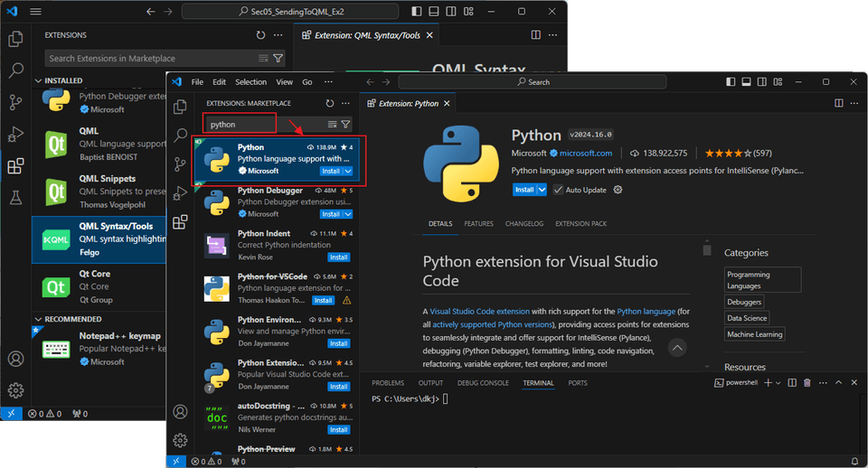Toggle Auto Update checkbox for Python extension

click(x=558, y=190)
